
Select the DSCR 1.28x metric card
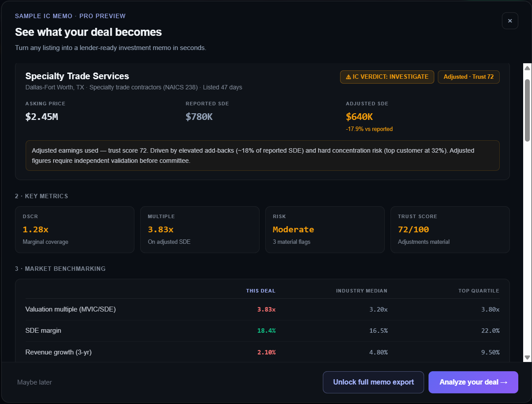click(x=75, y=230)
